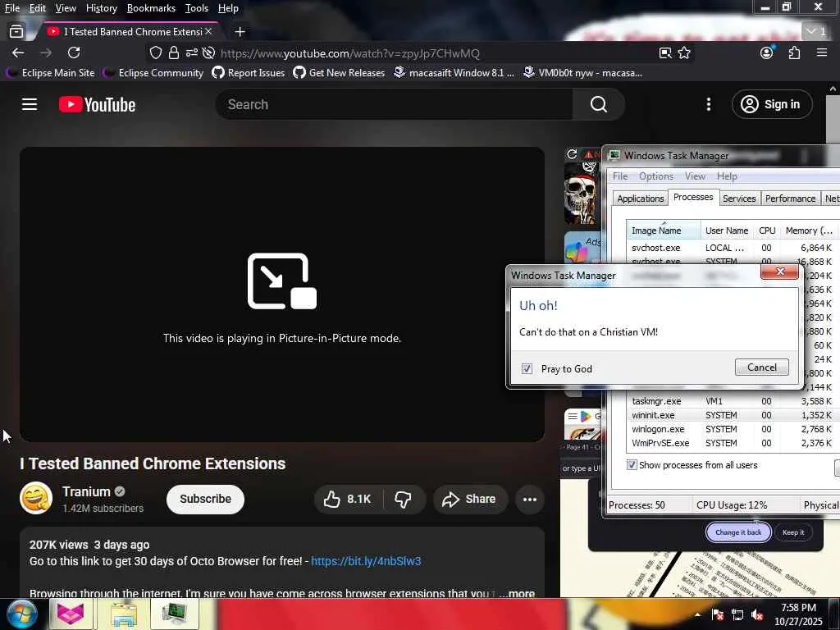
Task: Select taskmgr.exe process row
Action: pyautogui.click(x=731, y=401)
